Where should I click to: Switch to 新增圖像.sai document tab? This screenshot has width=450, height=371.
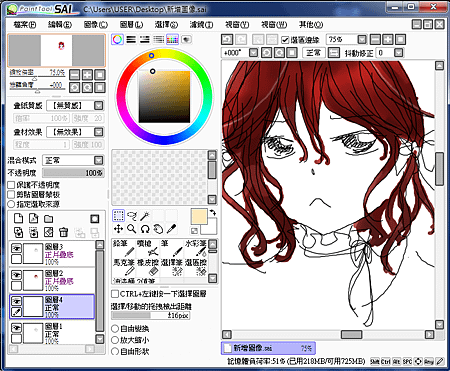(x=268, y=348)
